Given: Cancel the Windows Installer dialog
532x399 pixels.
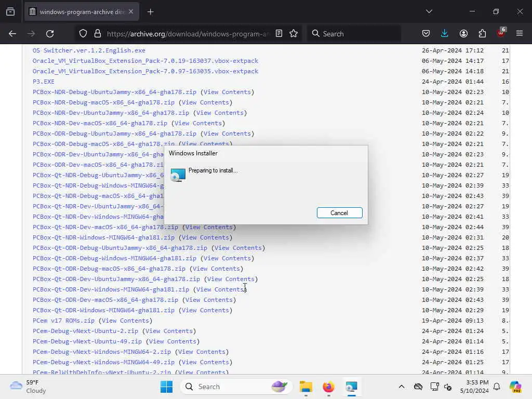Looking at the screenshot, I should coord(339,212).
